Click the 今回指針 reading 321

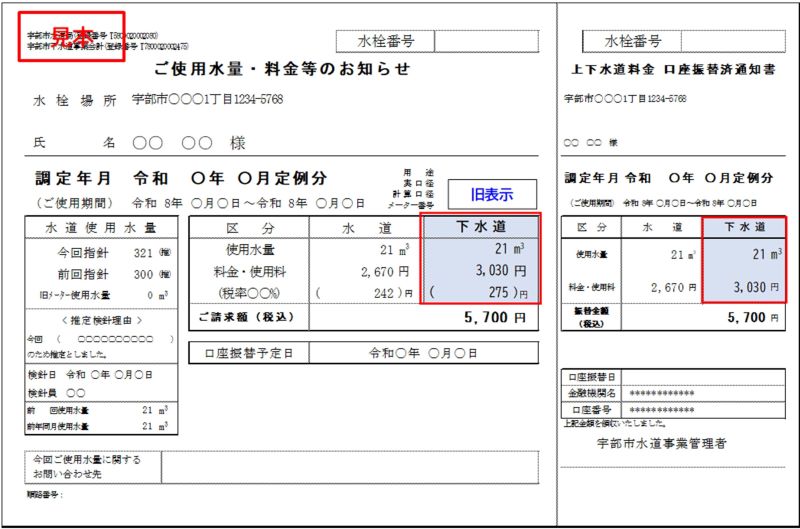coord(143,253)
